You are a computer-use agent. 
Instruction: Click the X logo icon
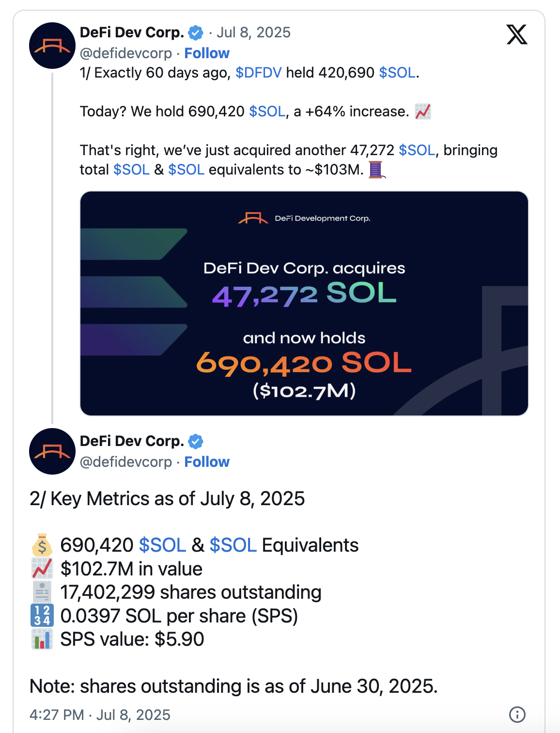516,34
